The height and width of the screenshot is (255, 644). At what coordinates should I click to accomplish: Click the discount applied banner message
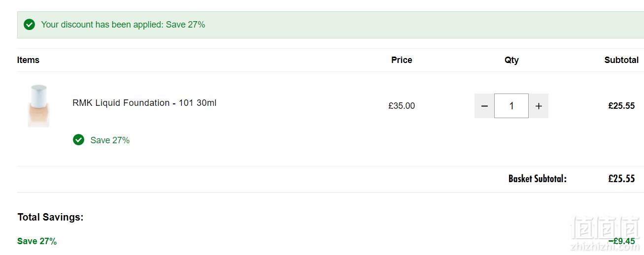pyautogui.click(x=123, y=24)
